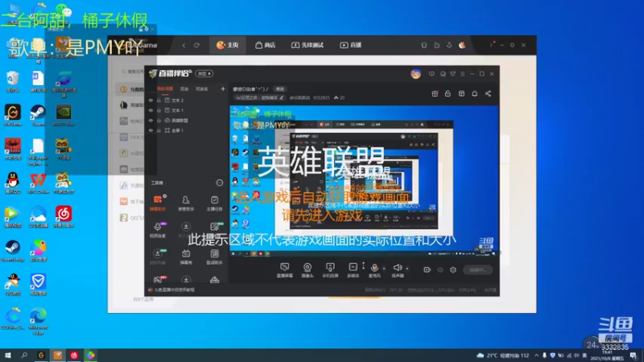
Task: Toggle visibility of 文本 1 source
Action: click(151, 110)
